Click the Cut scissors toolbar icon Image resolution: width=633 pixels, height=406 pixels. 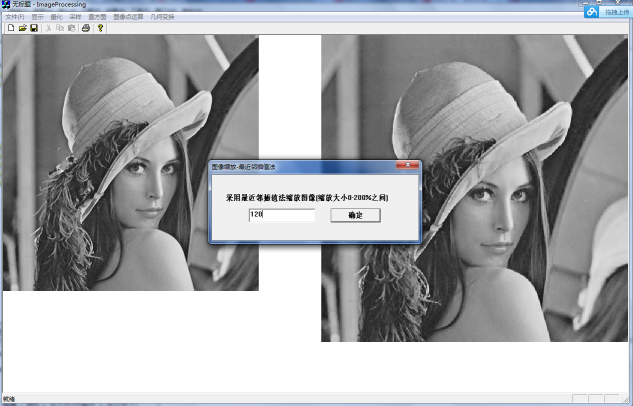(48, 28)
